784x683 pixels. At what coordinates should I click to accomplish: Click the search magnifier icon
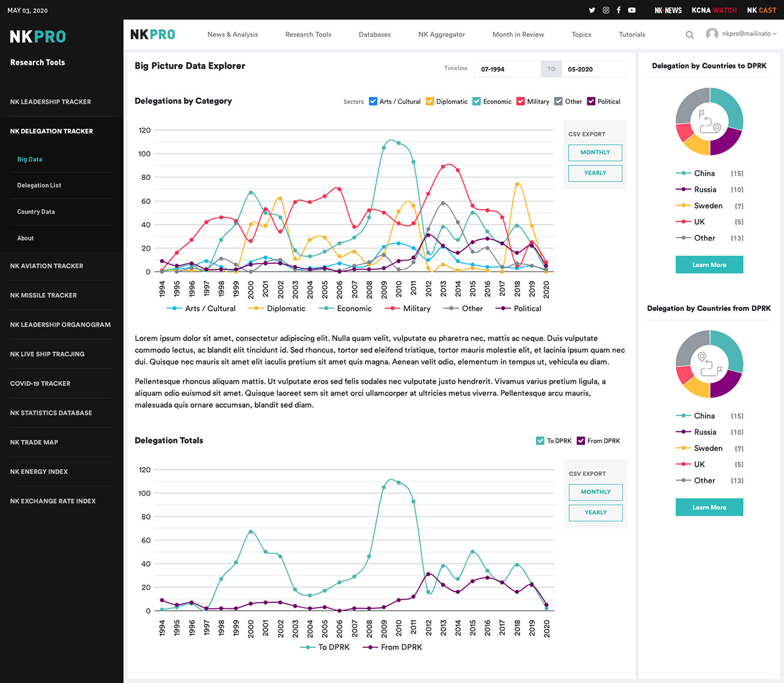coord(689,35)
